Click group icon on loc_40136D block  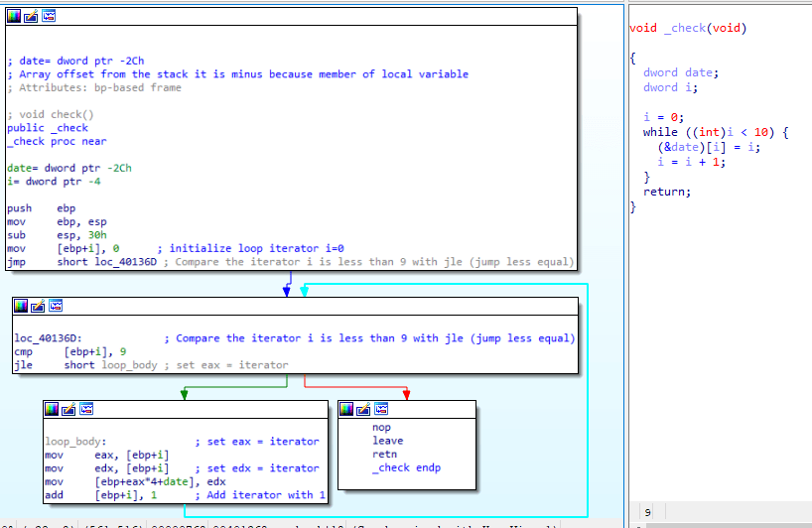tap(55, 306)
